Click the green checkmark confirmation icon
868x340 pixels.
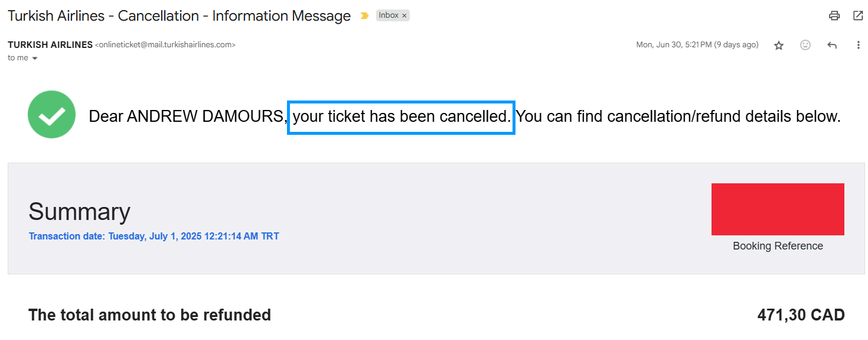(51, 115)
